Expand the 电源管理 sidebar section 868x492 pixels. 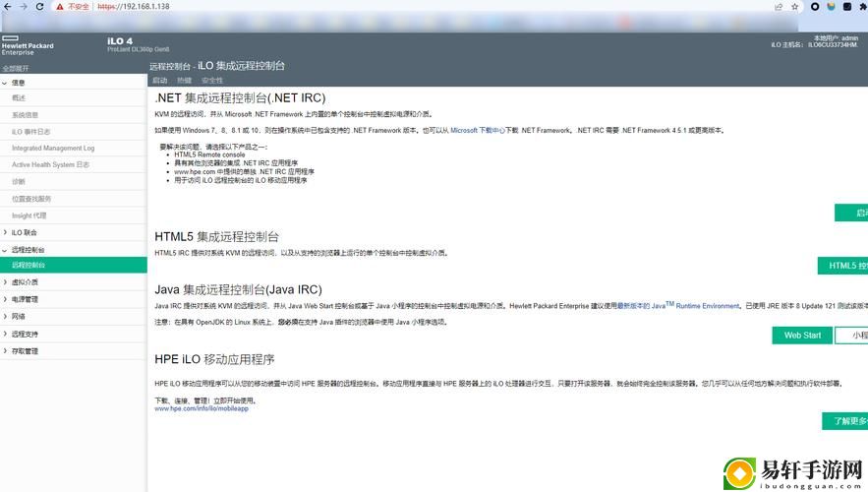coord(5,299)
